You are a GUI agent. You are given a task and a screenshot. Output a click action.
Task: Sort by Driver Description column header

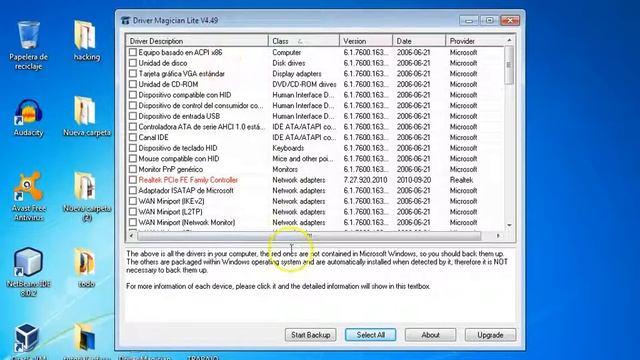197,41
